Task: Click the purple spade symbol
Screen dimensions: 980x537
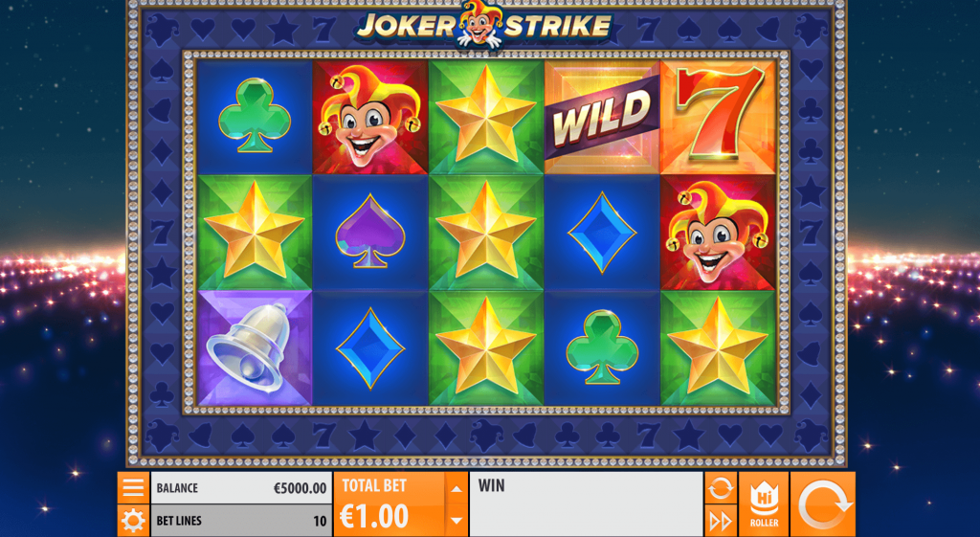Action: click(x=370, y=232)
